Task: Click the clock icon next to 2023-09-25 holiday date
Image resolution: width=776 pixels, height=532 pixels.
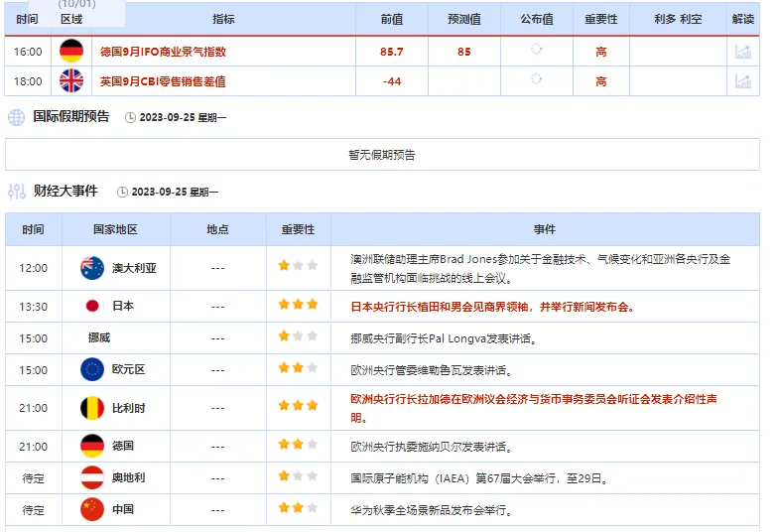Action: [x=130, y=118]
